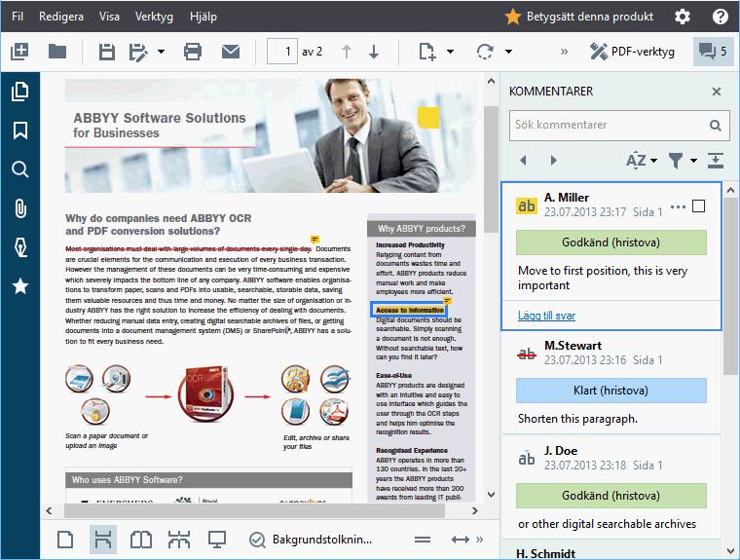This screenshot has height=560, width=740.
Task: Open the Search panel in the sidebar
Action: click(x=19, y=169)
